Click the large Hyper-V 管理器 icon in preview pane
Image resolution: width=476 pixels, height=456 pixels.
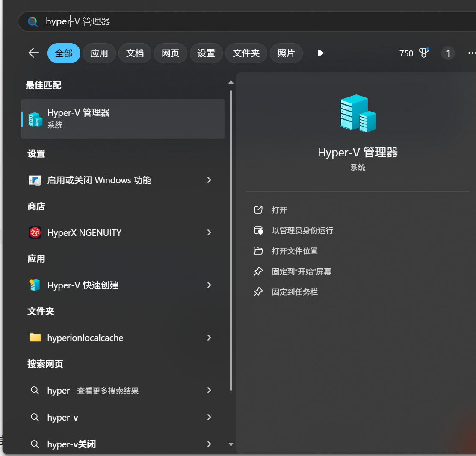[358, 113]
